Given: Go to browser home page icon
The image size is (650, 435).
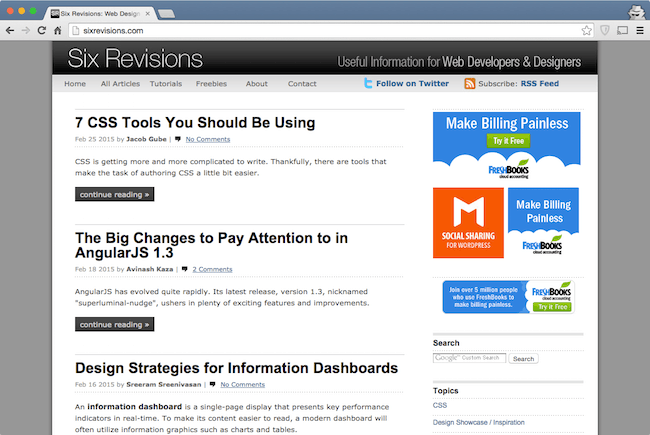Looking at the screenshot, I should click(x=59, y=31).
